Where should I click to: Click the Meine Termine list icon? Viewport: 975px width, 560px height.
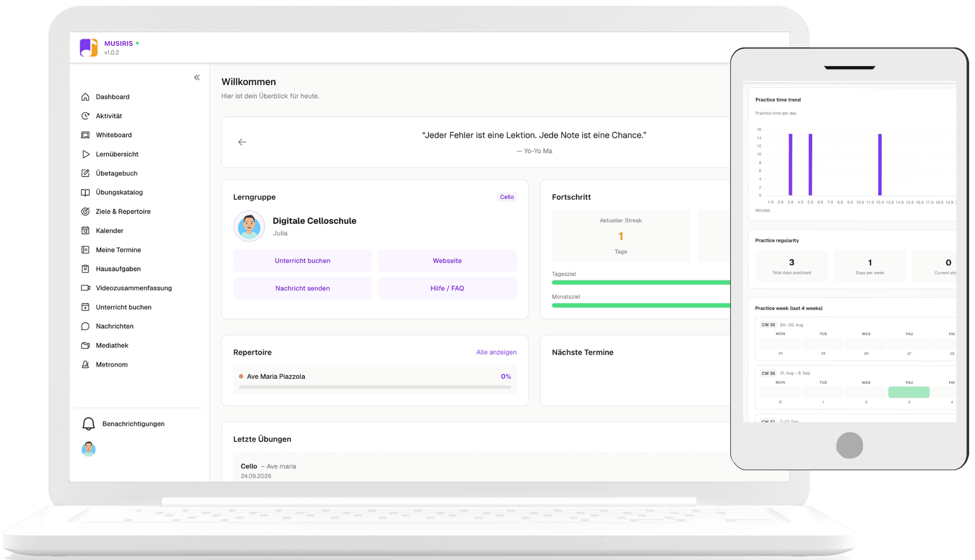85,250
